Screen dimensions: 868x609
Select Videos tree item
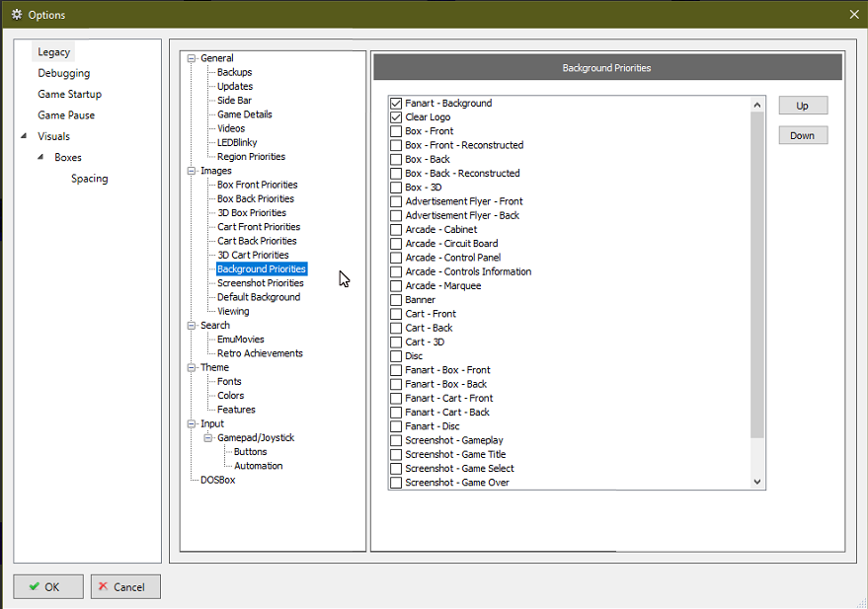[231, 128]
